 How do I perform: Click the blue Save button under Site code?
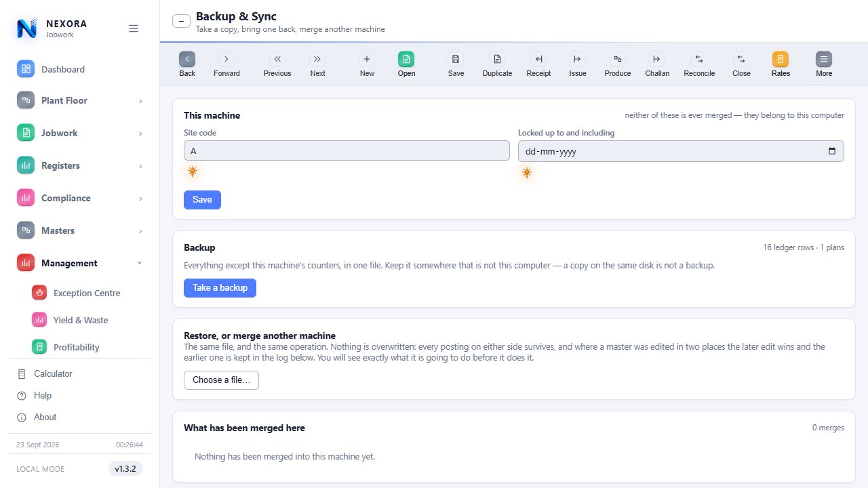[x=202, y=200]
